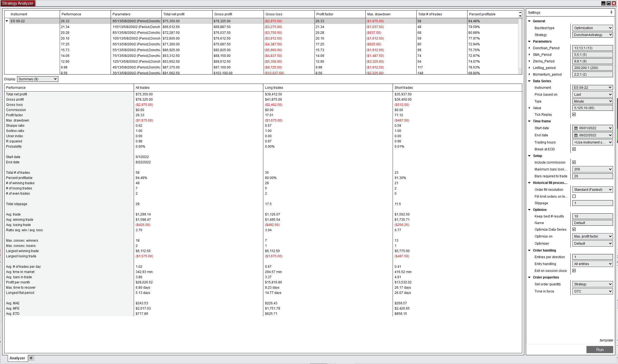Open the template link
This screenshot has width=618, height=364.
606,340
